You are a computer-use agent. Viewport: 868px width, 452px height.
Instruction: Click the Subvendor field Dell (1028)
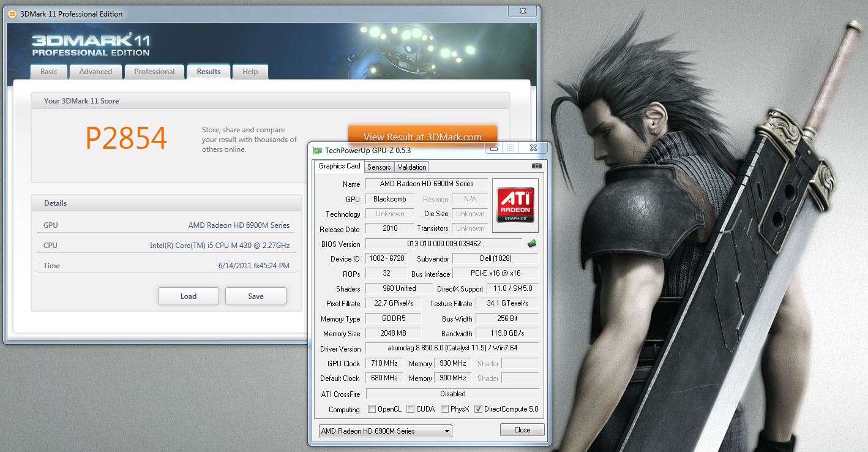coord(495,258)
